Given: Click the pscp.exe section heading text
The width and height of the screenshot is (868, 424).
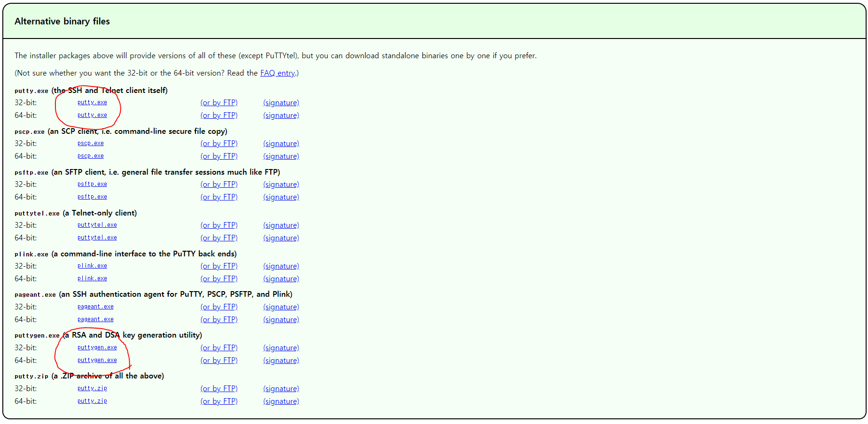Looking at the screenshot, I should (x=121, y=131).
